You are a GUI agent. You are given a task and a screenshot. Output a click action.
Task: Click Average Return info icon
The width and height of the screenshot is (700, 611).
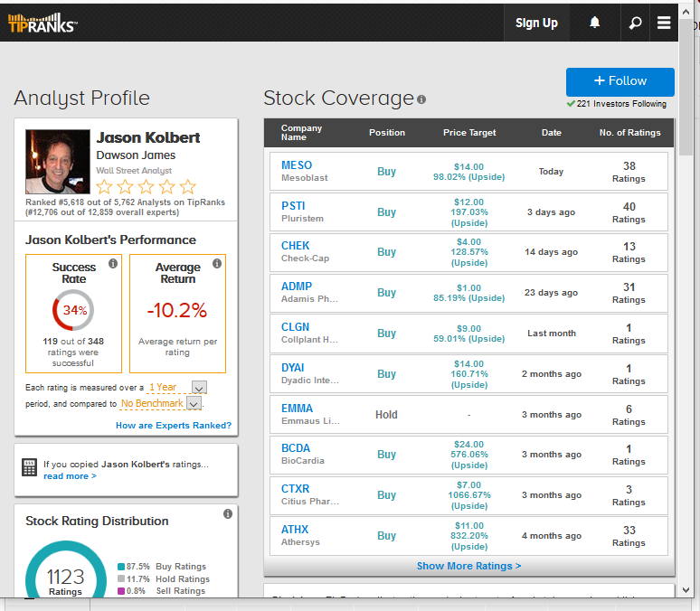[217, 264]
